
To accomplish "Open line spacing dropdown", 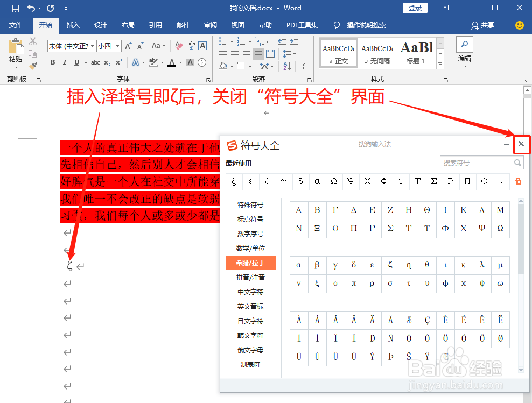I will pos(289,54).
